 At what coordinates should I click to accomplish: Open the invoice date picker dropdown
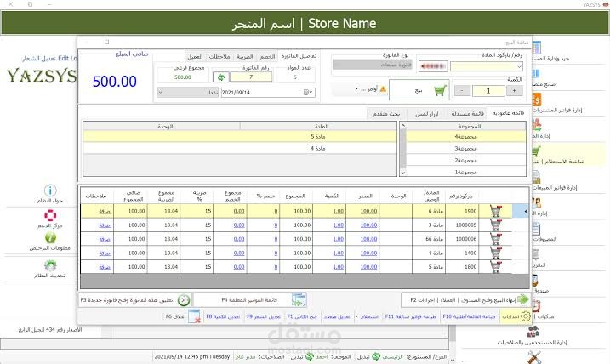click(311, 93)
